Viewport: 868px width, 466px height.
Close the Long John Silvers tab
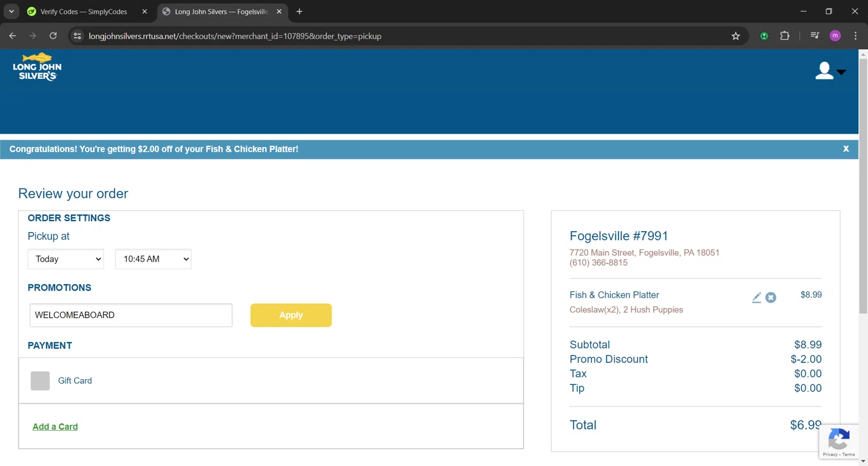click(279, 12)
